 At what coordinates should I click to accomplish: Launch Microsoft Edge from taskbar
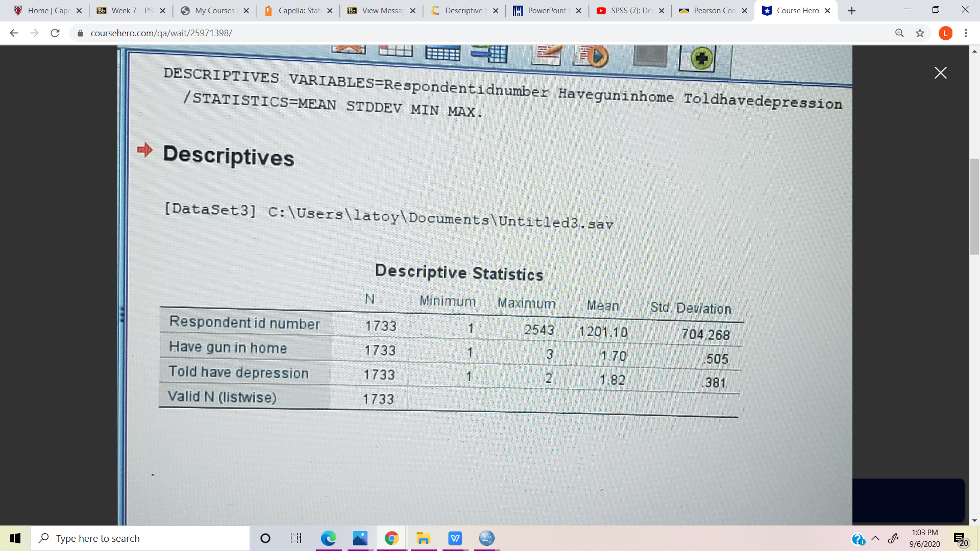(329, 538)
